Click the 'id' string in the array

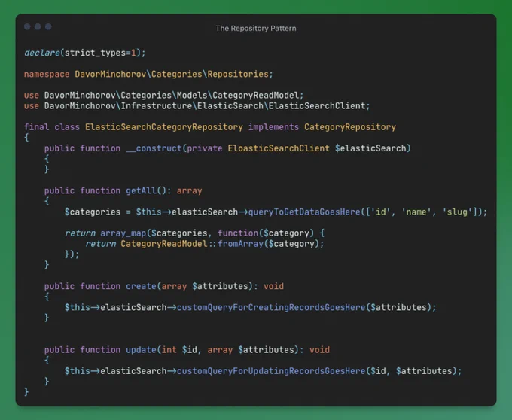click(x=380, y=212)
